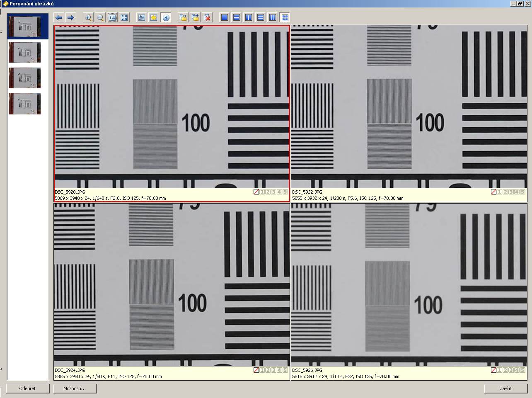Fit images to window icon
The image size is (532, 398).
click(x=124, y=18)
